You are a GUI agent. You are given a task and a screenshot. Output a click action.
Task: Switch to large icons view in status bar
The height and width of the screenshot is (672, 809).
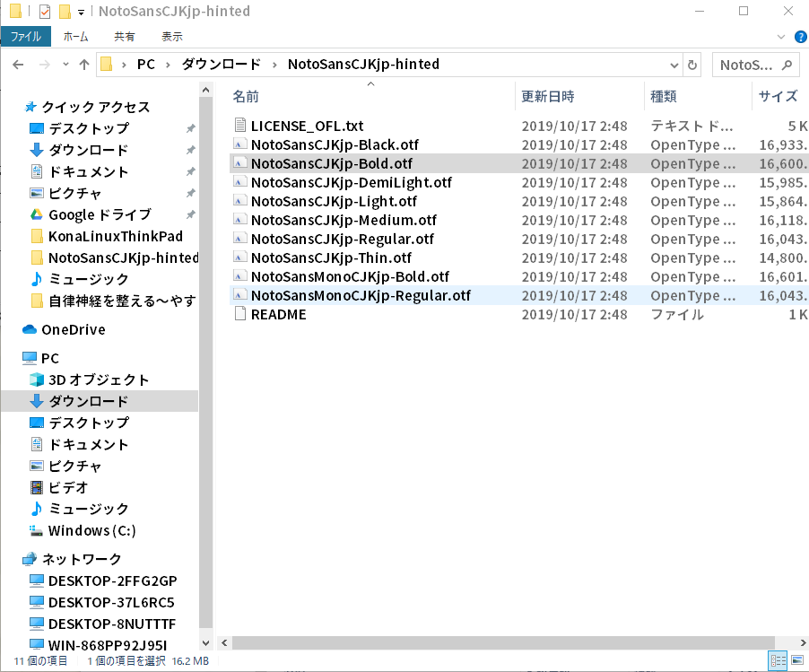(x=797, y=660)
